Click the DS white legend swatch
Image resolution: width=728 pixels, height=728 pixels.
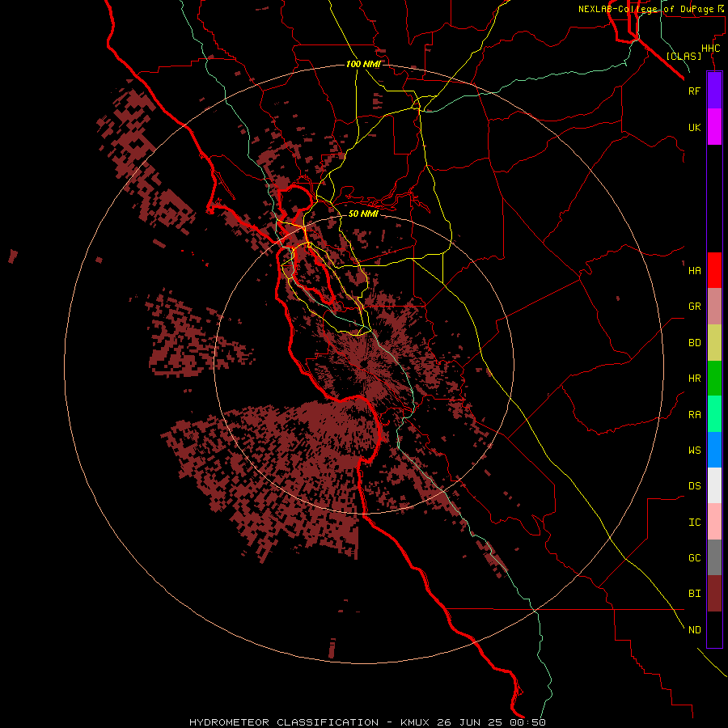[x=714, y=485]
